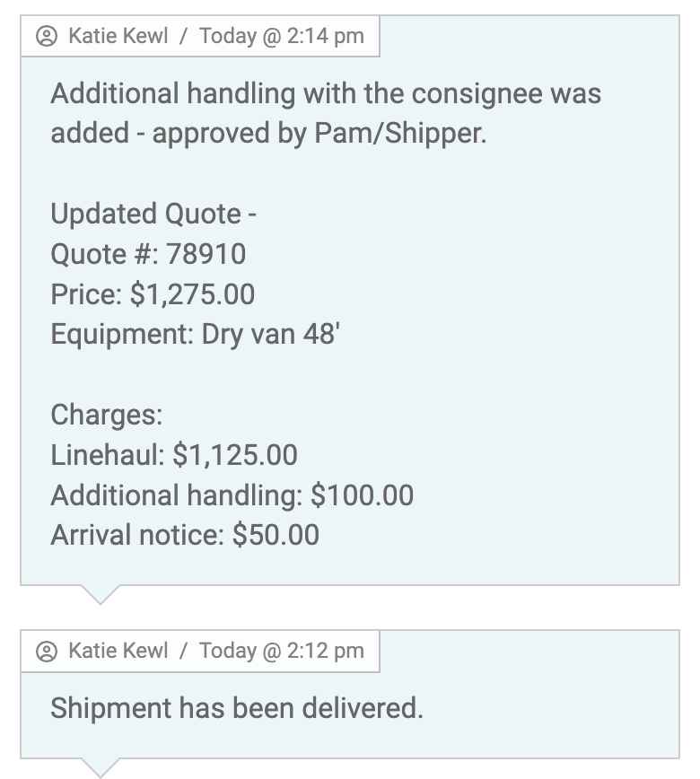Click the "Charges:" heading text
700x779 pixels.
(107, 415)
